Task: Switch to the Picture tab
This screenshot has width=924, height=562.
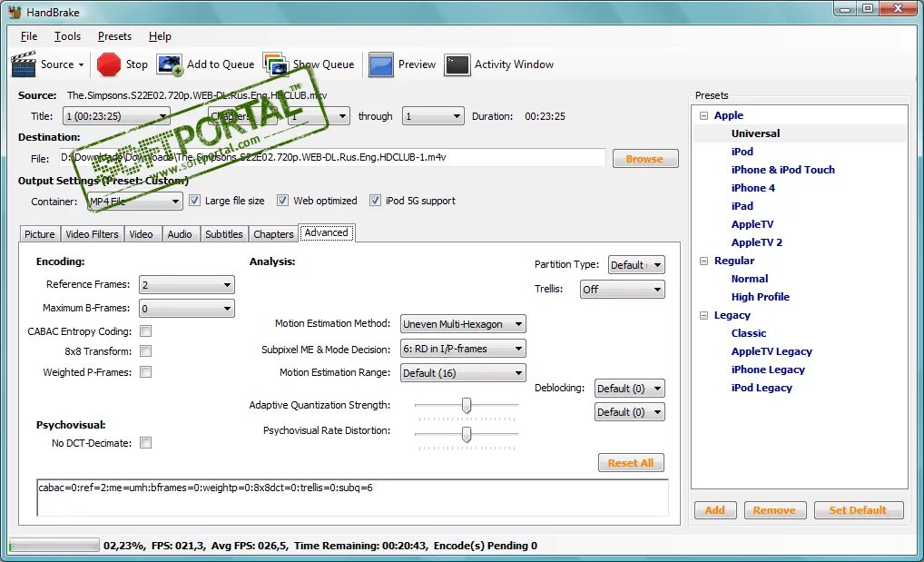Action: [39, 234]
